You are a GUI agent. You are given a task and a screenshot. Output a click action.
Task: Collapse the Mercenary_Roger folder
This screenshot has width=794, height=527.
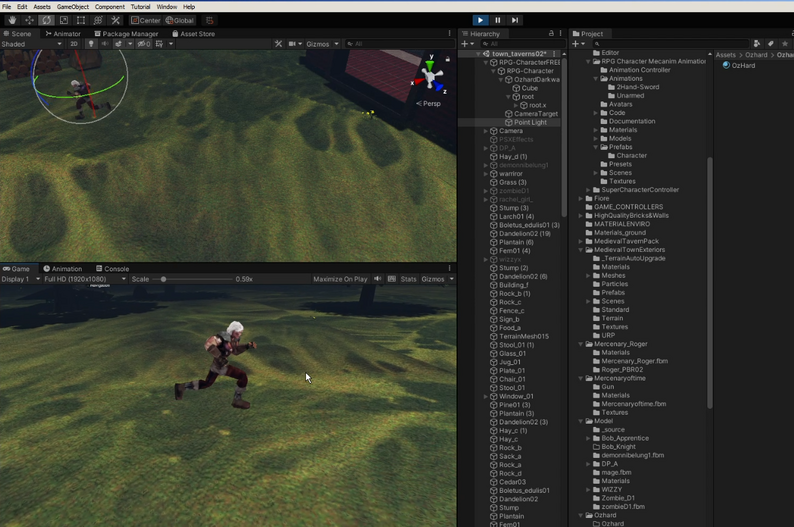click(x=581, y=344)
